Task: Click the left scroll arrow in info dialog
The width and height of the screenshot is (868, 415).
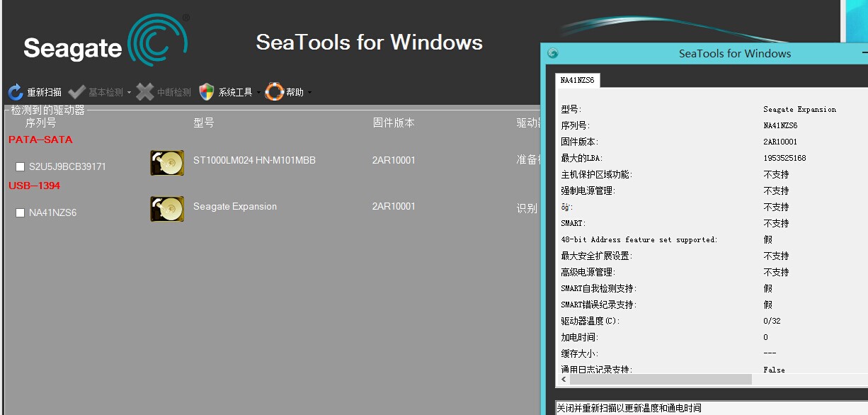Action: pos(564,380)
